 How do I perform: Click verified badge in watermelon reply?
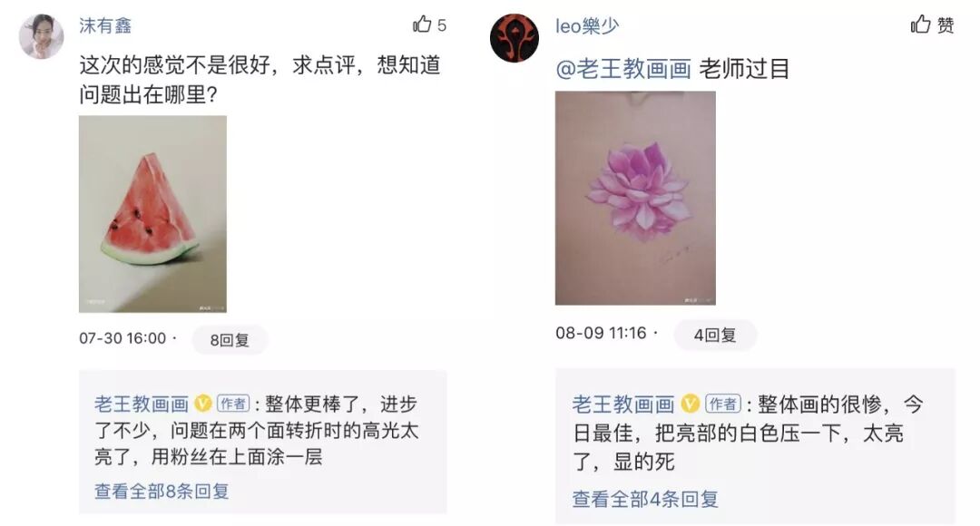click(203, 404)
